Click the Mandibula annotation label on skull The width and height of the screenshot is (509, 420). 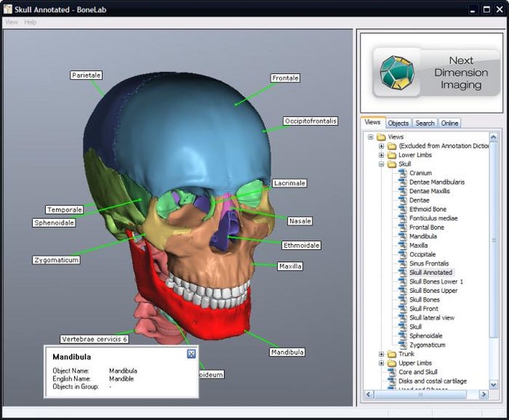pyautogui.click(x=287, y=352)
